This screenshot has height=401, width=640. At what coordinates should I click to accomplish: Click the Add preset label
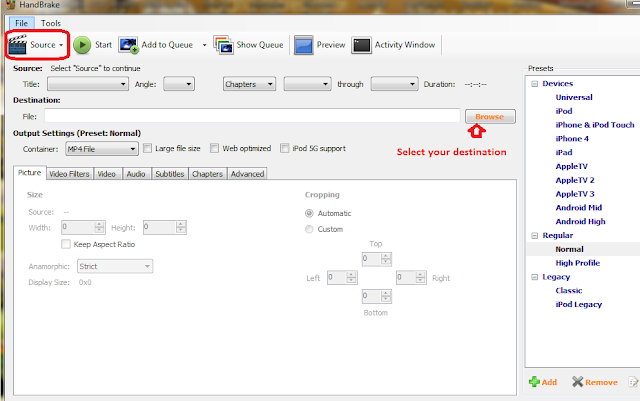click(549, 382)
